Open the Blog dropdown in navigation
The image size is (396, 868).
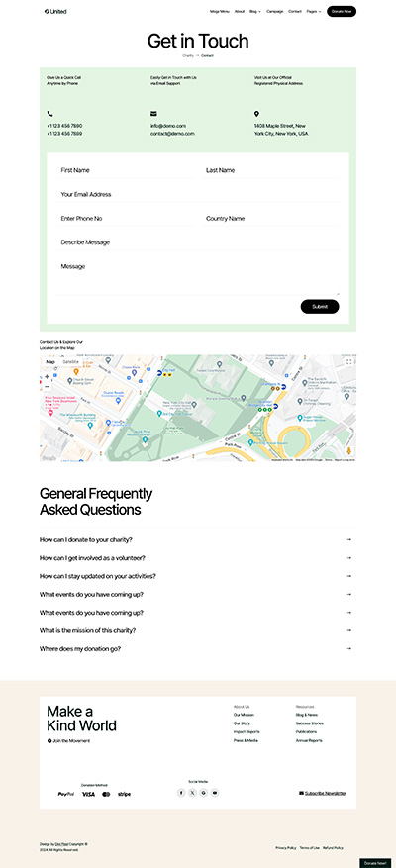click(x=255, y=11)
